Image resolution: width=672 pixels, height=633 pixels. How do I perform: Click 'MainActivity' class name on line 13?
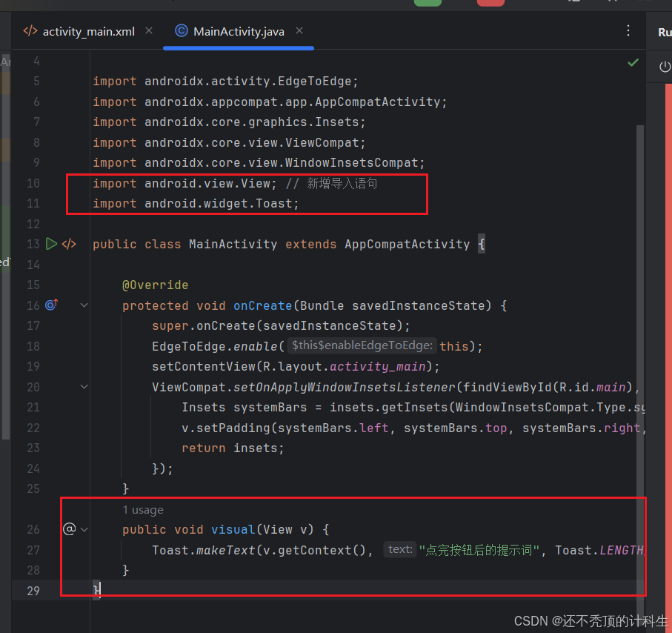coord(233,245)
